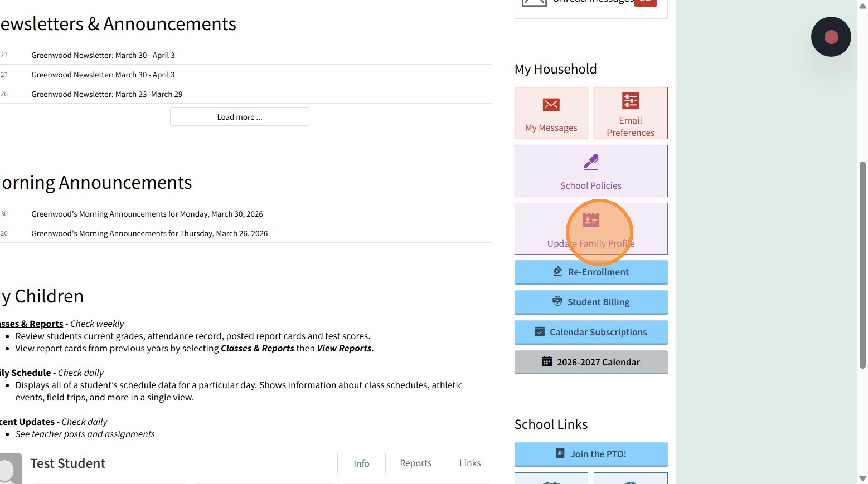This screenshot has width=868, height=484.
Task: Click the Email Preferences sliders icon
Action: [631, 101]
